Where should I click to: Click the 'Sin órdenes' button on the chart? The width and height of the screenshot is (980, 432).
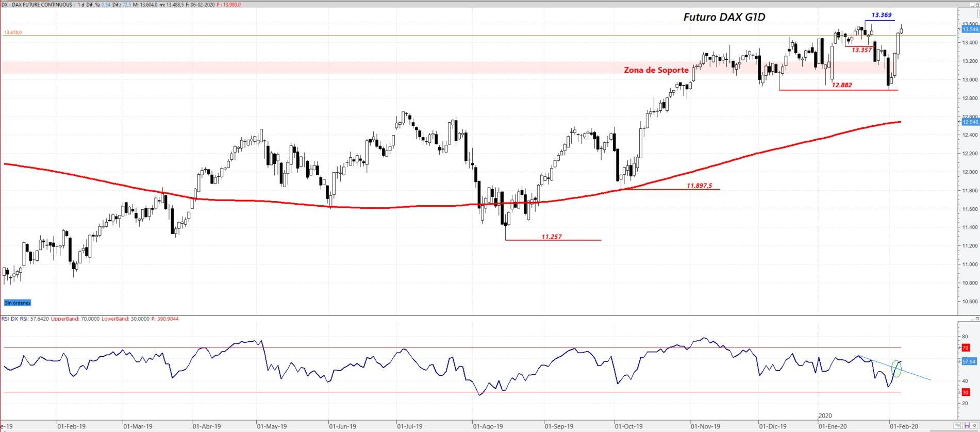(18, 303)
